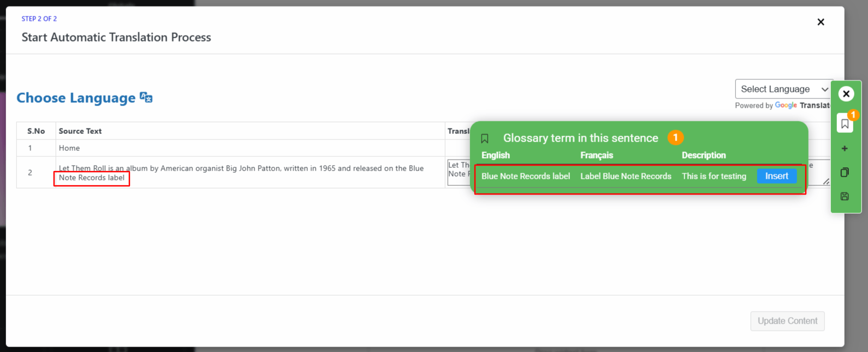Close the green side toolbar
Screen dimensions: 868x352
[846, 94]
